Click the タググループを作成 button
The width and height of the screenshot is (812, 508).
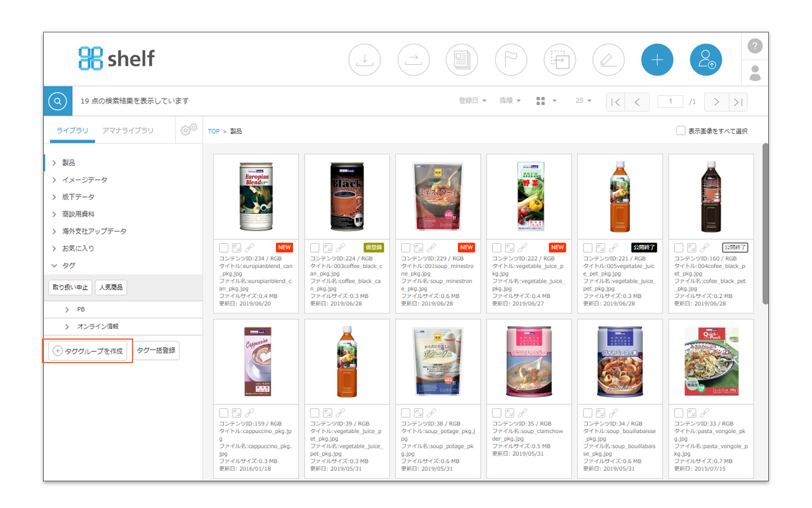tap(88, 351)
